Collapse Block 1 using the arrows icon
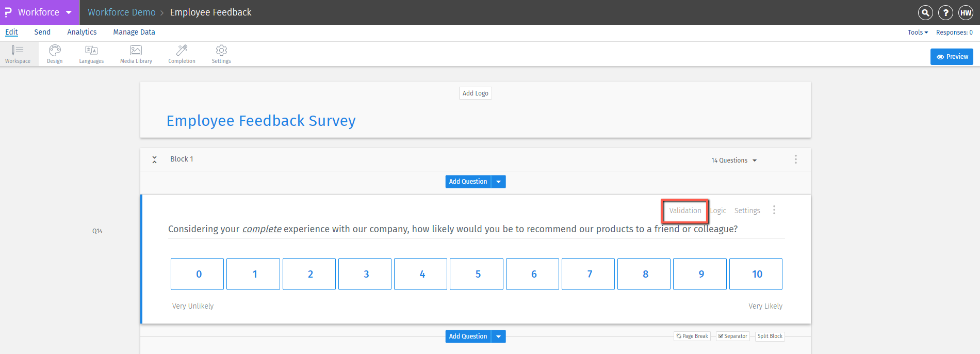This screenshot has width=980, height=354. tap(154, 160)
